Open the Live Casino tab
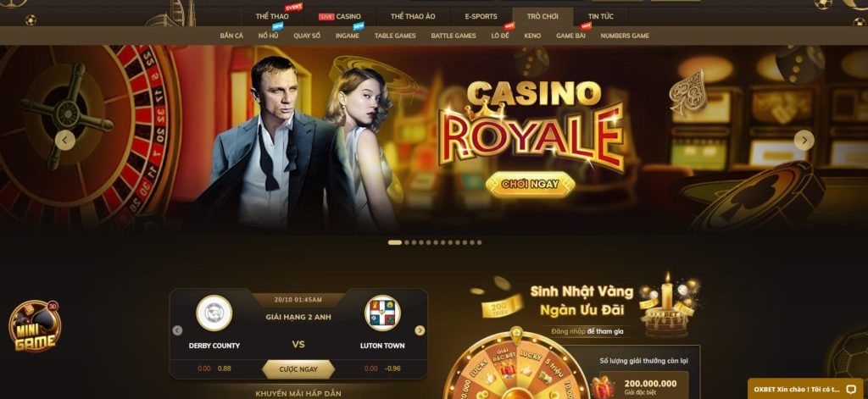 340,17
